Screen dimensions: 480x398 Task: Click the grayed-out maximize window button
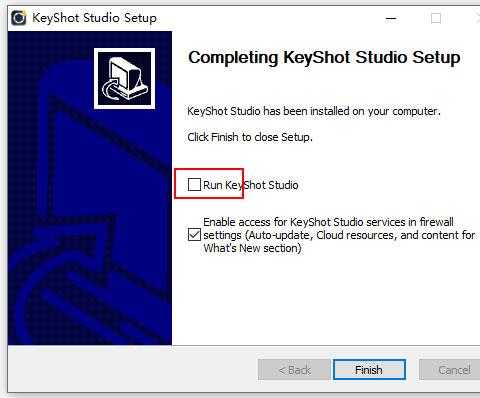point(436,18)
